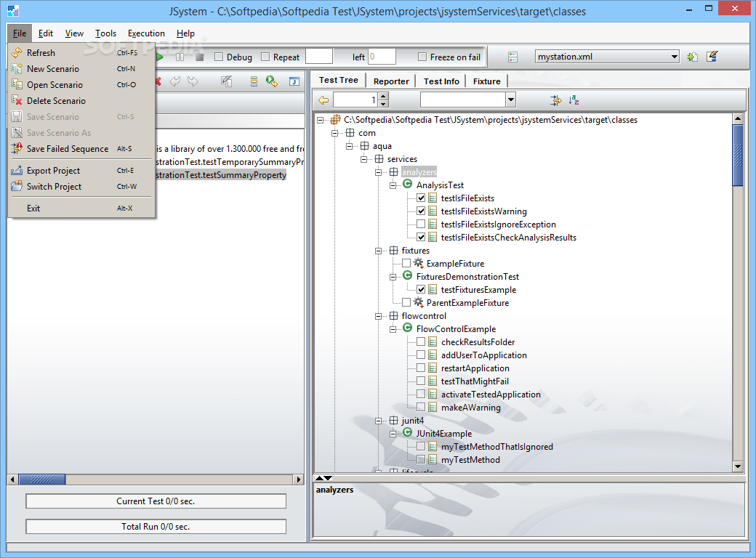Collapse the junit4 package node

coord(378,421)
